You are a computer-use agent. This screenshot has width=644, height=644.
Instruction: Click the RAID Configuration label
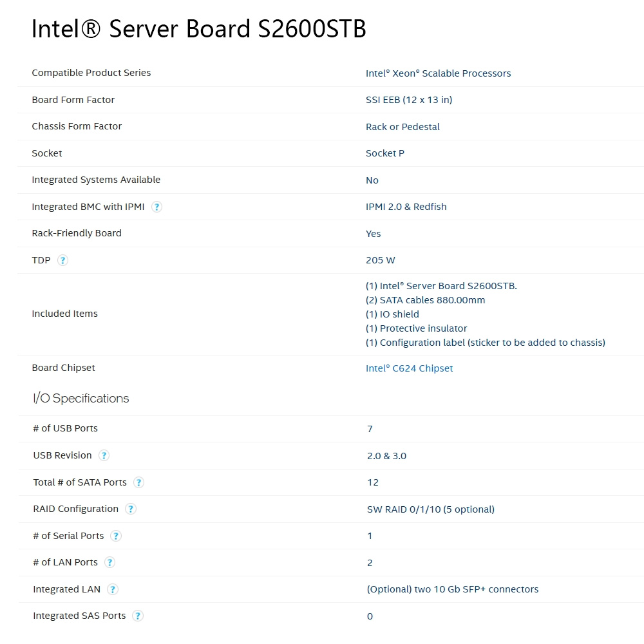75,509
